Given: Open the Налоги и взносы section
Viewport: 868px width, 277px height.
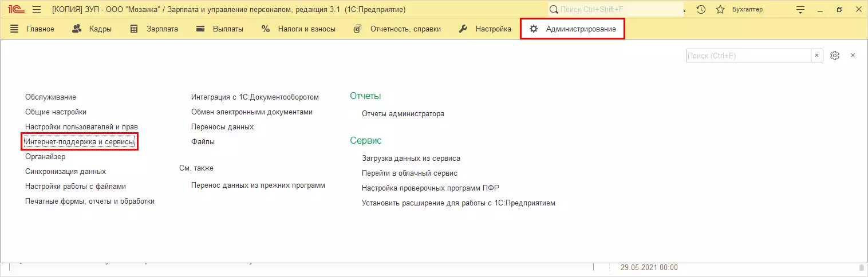Looking at the screenshot, I should (298, 29).
